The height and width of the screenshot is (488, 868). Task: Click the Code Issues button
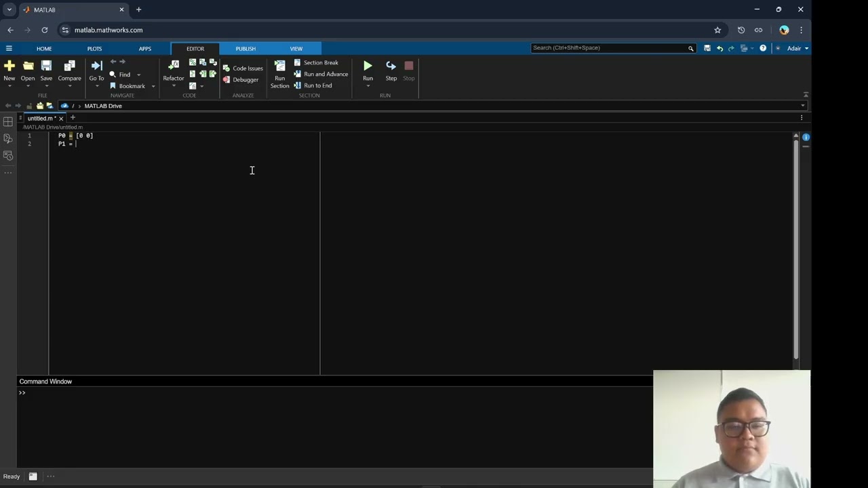[x=243, y=68]
